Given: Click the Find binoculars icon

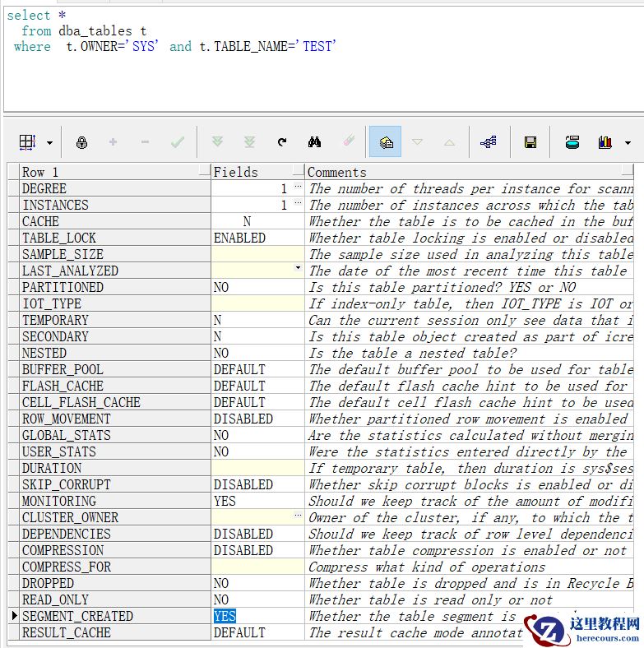Looking at the screenshot, I should pos(314,142).
